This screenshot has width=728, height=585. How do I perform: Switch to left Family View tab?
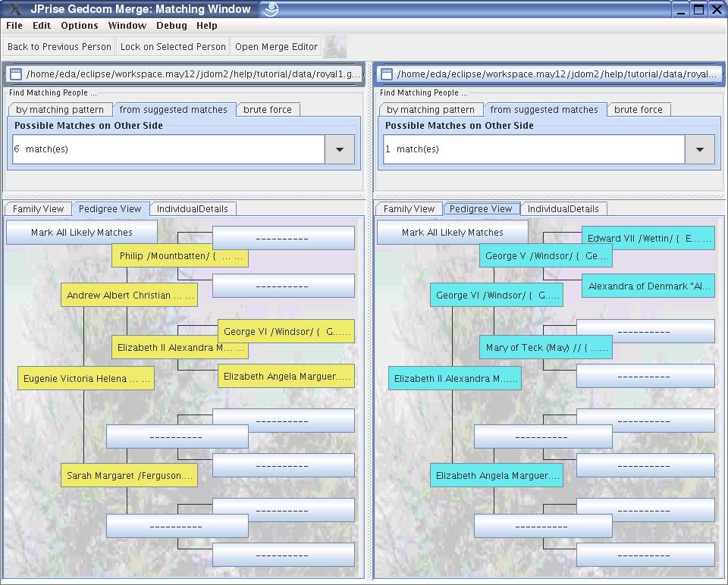pos(38,209)
